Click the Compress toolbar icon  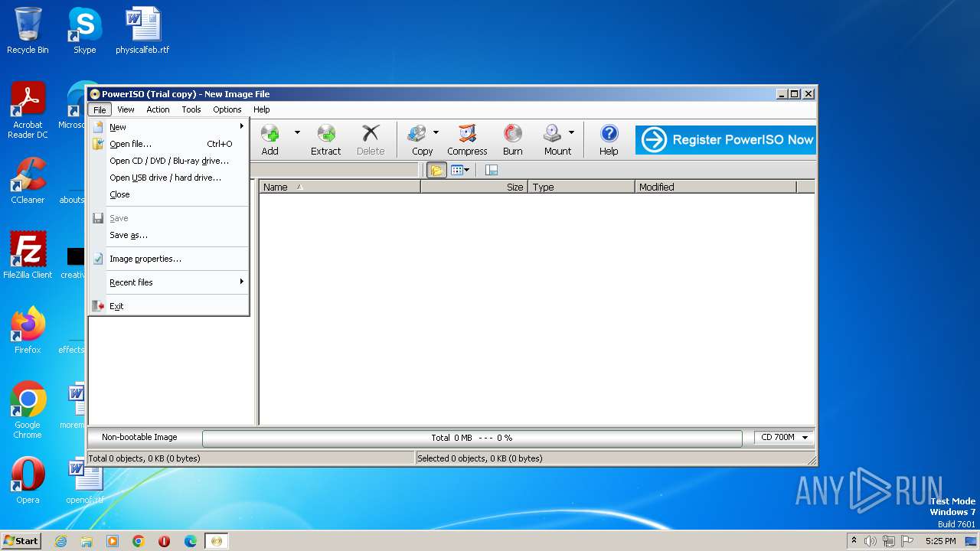coord(467,140)
